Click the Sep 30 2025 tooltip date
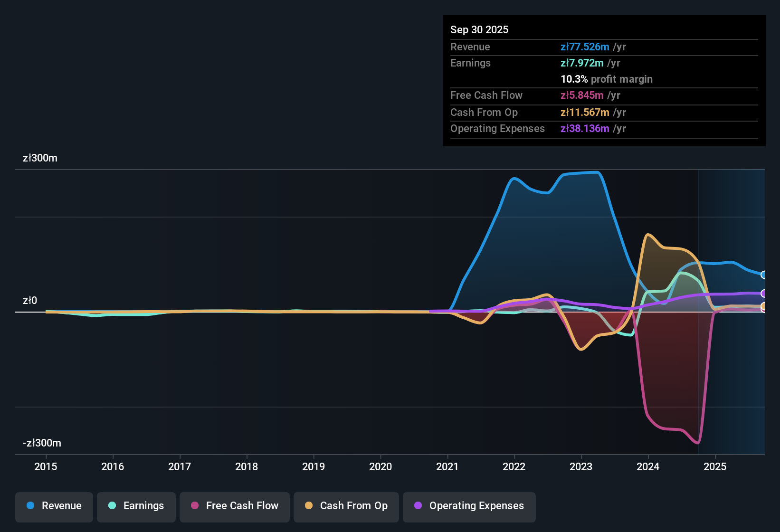Viewport: 780px width, 532px height. pyautogui.click(x=479, y=30)
